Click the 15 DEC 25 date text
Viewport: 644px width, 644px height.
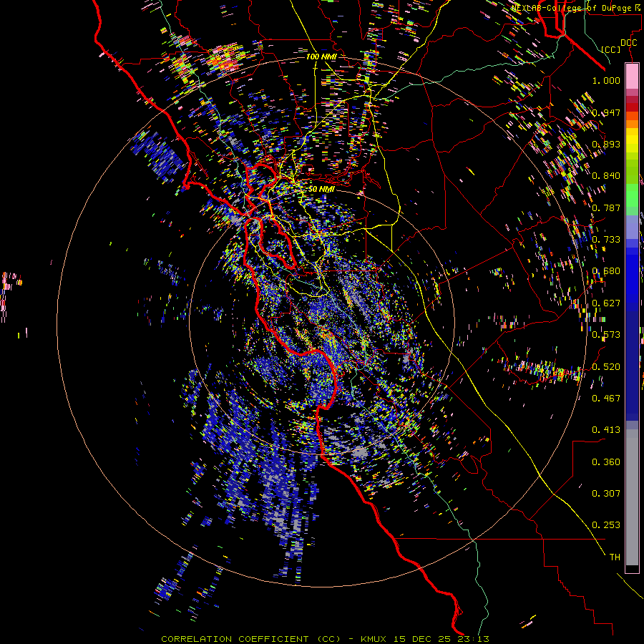pyautogui.click(x=421, y=639)
